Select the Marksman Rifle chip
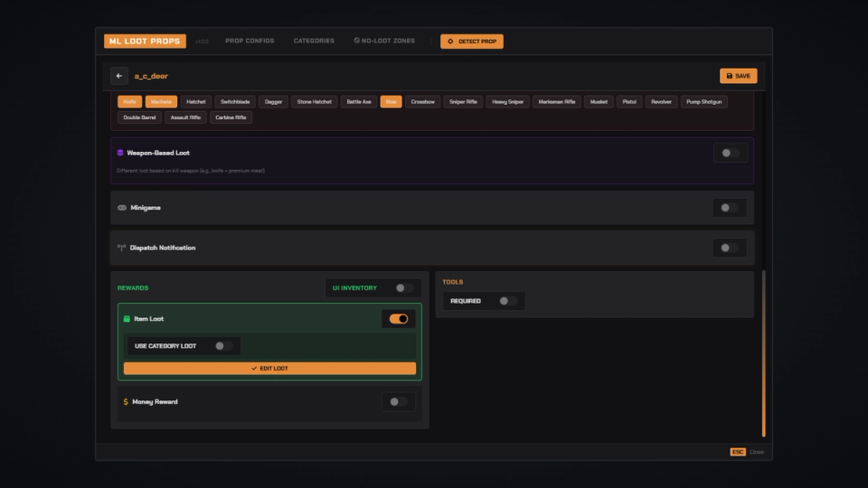Viewport: 868px width, 488px height. 557,102
